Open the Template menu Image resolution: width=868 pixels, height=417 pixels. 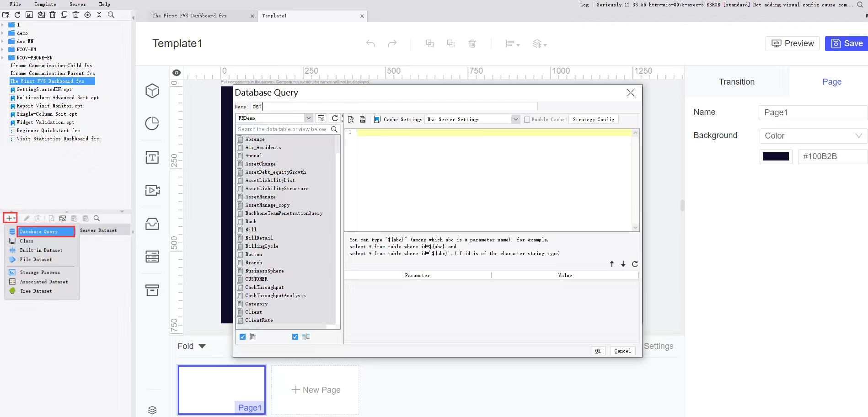tap(45, 4)
